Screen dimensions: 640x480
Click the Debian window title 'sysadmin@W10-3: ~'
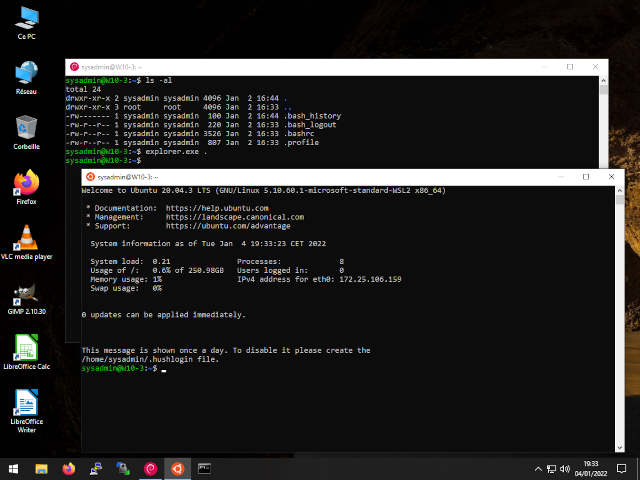112,67
